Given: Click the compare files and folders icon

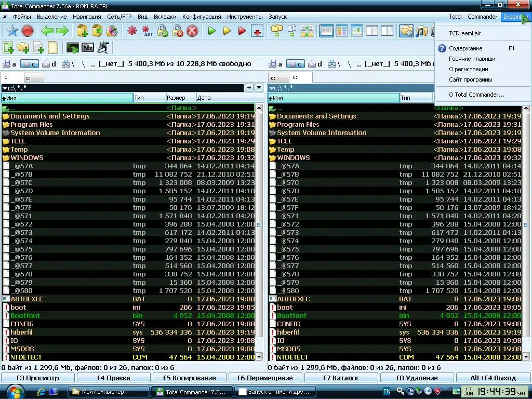Looking at the screenshot, I should point(307,31).
